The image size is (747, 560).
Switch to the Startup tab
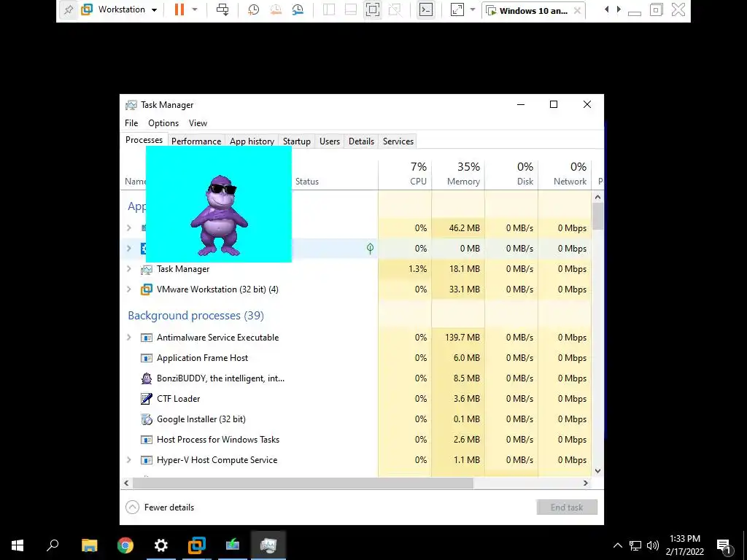(296, 141)
